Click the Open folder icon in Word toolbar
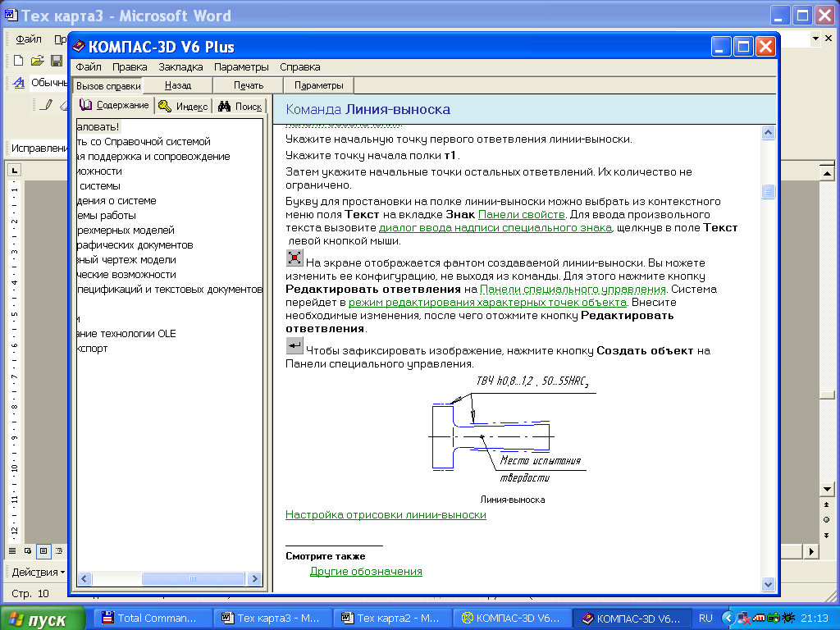The width and height of the screenshot is (840, 630). coord(37,61)
